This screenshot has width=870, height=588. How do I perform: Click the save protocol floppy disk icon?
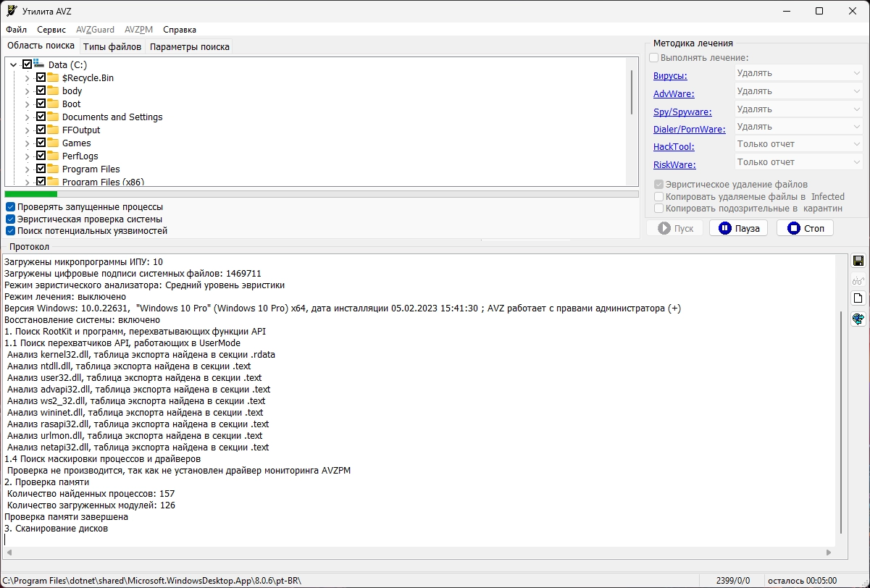858,261
